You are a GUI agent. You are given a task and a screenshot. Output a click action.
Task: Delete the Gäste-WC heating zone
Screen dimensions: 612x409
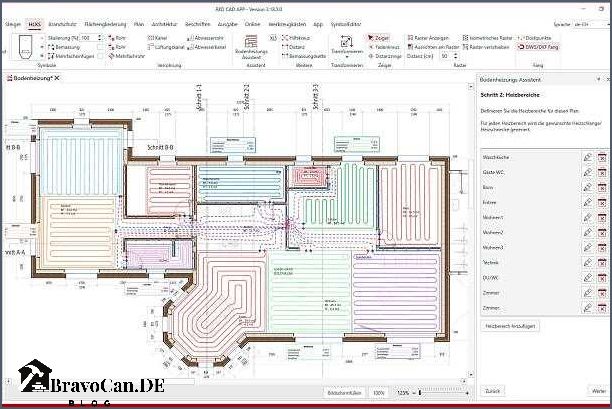[602, 173]
